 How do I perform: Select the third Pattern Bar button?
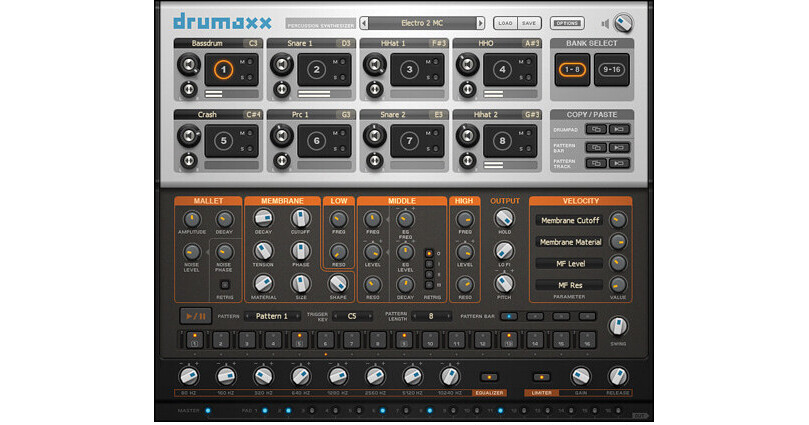click(x=561, y=316)
